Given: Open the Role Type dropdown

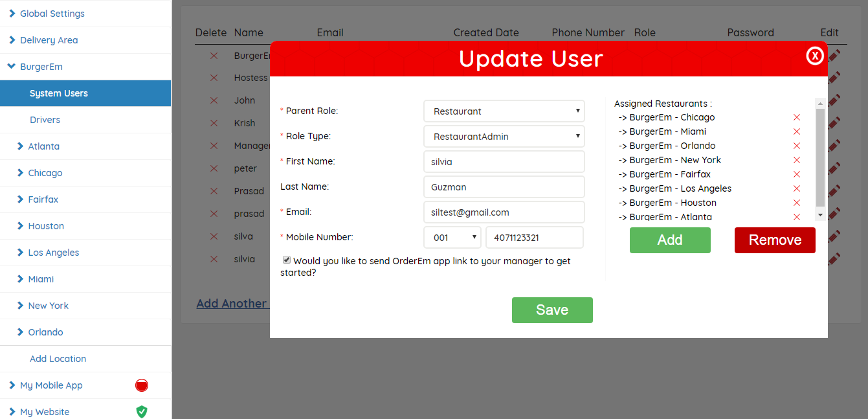Looking at the screenshot, I should pos(504,137).
